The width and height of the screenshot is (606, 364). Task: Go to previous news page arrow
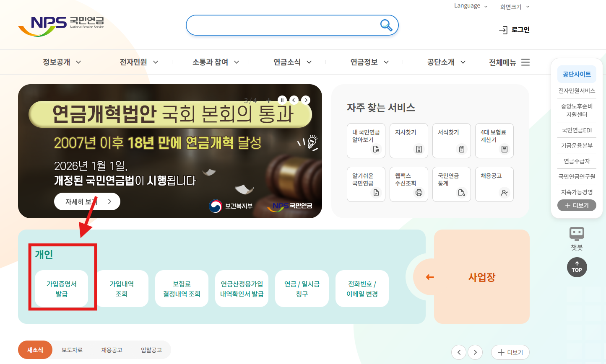coord(459,352)
